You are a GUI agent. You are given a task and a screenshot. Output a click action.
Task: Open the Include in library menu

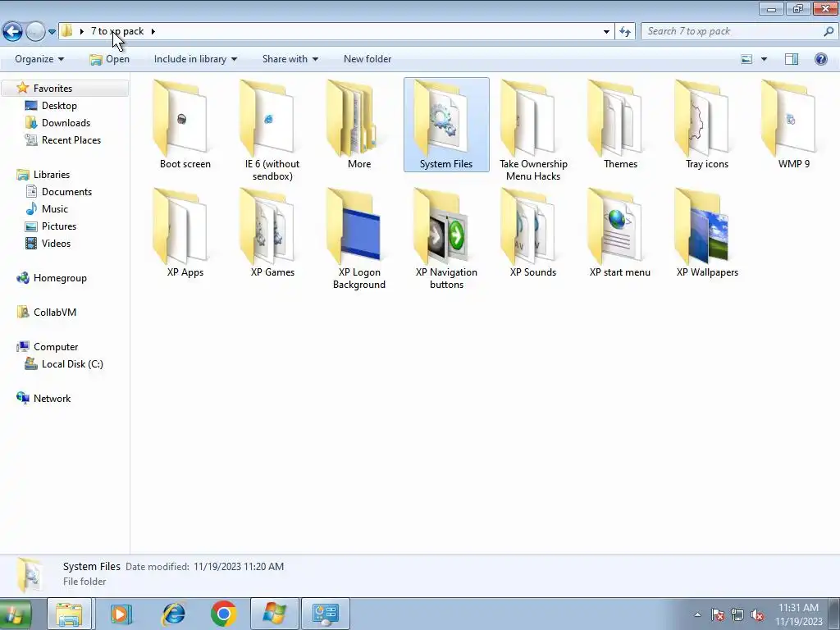(195, 59)
